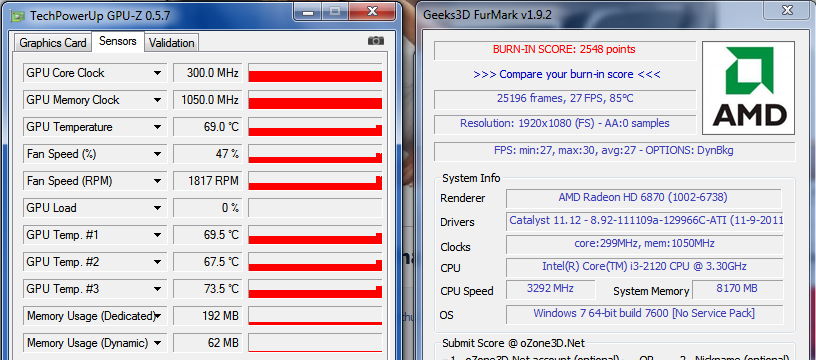Open the GPU Temp. #2 dropdown

[157, 263]
